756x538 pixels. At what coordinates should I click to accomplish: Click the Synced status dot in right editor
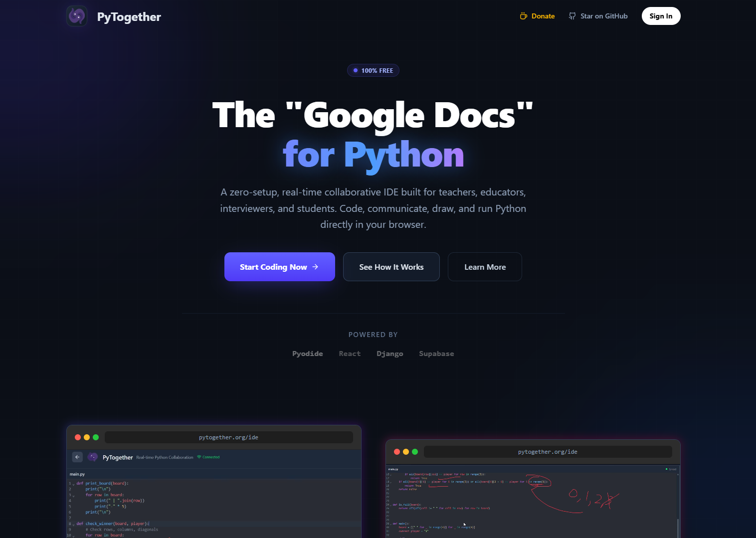click(667, 469)
